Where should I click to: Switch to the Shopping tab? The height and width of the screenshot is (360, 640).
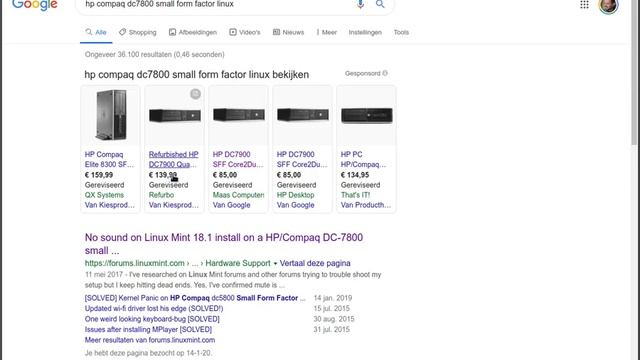tap(138, 32)
